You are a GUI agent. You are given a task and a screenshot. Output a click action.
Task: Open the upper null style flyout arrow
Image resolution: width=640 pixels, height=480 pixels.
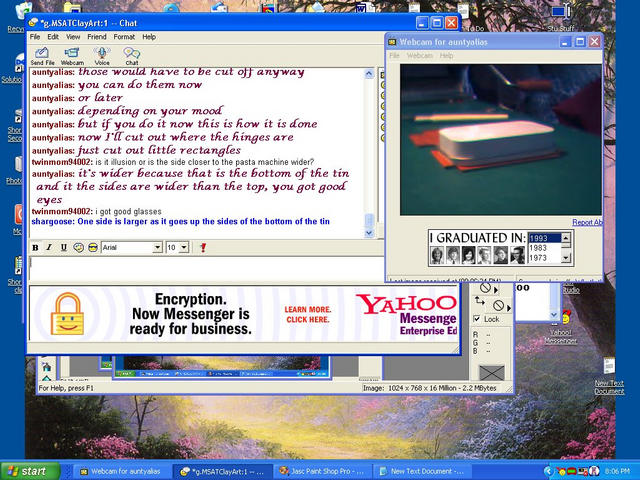[496, 290]
